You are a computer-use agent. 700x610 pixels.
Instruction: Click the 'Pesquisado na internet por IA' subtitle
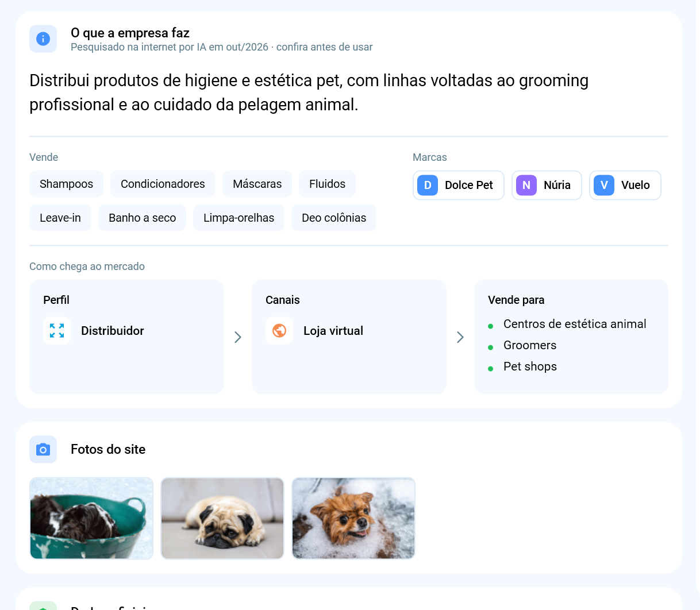(221, 47)
